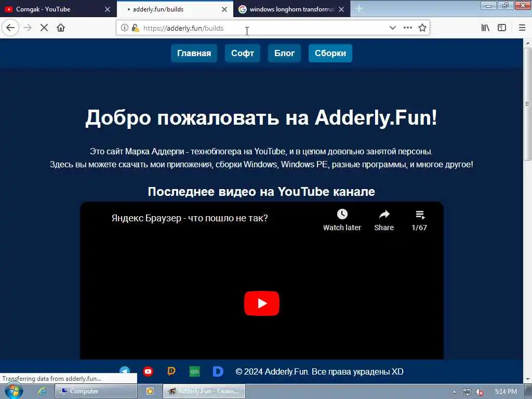The width and height of the screenshot is (532, 399).
Task: Click the page vertical scrollbar thumb
Action: 527,104
